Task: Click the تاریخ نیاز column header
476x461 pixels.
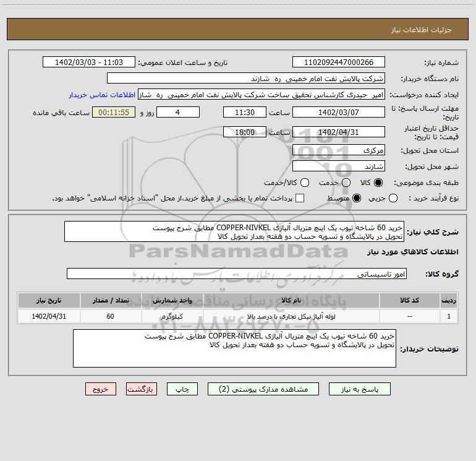Action: tap(49, 301)
